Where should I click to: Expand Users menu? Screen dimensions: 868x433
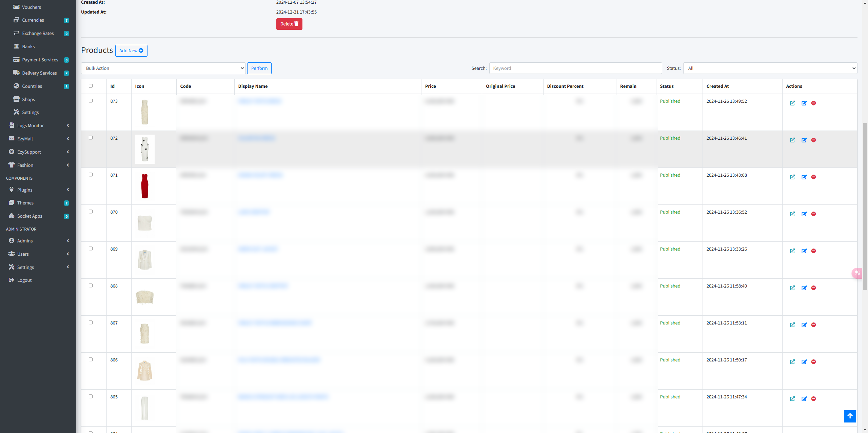click(x=38, y=254)
